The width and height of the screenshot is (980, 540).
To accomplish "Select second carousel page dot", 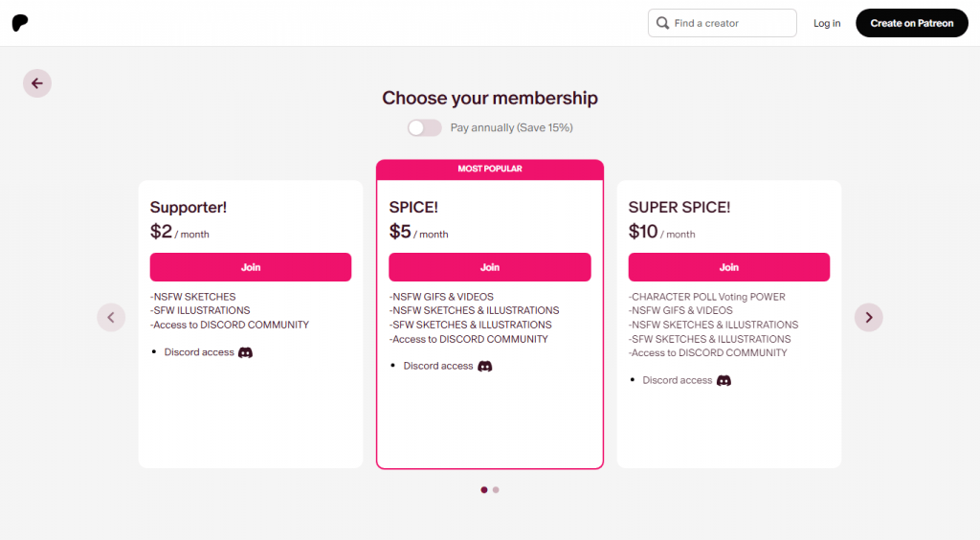I will click(496, 490).
